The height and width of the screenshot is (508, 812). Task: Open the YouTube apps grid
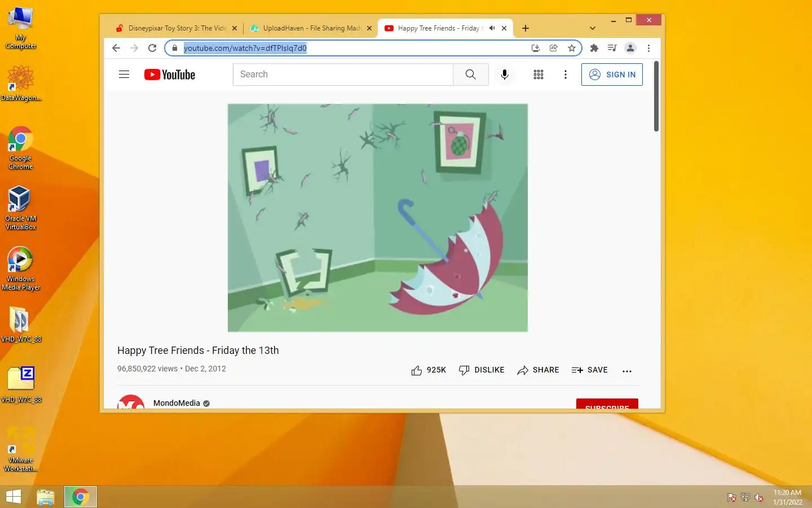tap(539, 75)
